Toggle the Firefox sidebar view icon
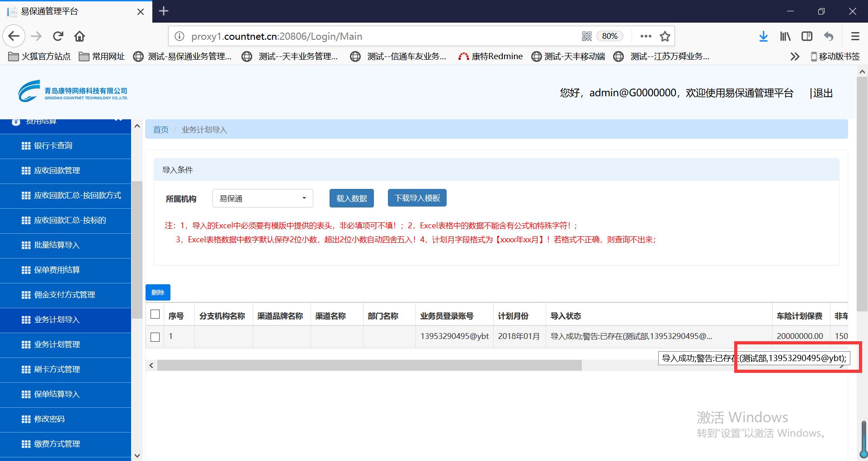The height and width of the screenshot is (461, 868). click(807, 36)
